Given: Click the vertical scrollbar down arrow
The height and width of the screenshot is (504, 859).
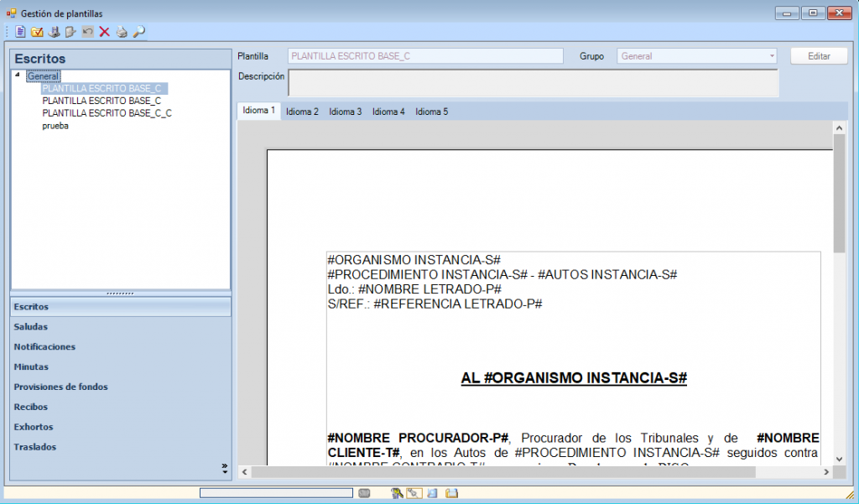Looking at the screenshot, I should (839, 456).
